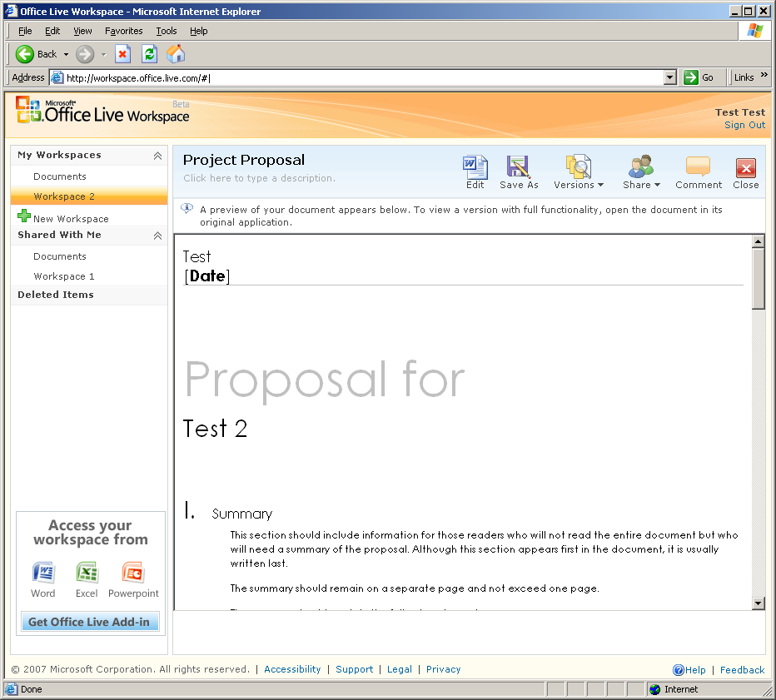The height and width of the screenshot is (700, 776).
Task: Open the Accessibility footer link
Action: pos(292,669)
